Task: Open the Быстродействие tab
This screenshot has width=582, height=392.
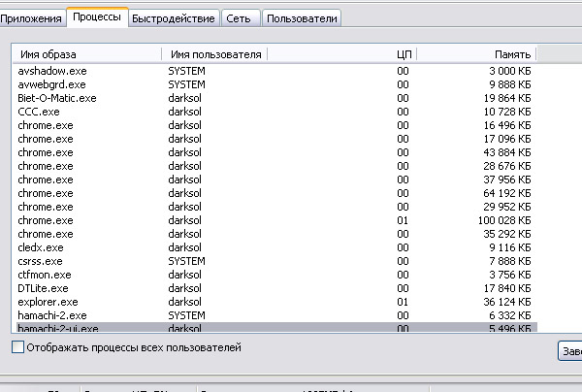Action: click(174, 18)
